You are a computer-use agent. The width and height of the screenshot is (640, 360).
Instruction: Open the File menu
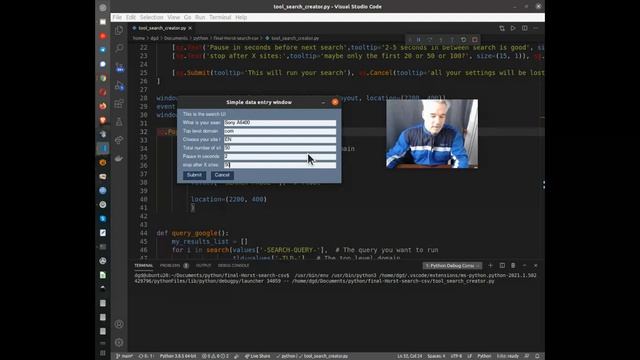(x=117, y=17)
